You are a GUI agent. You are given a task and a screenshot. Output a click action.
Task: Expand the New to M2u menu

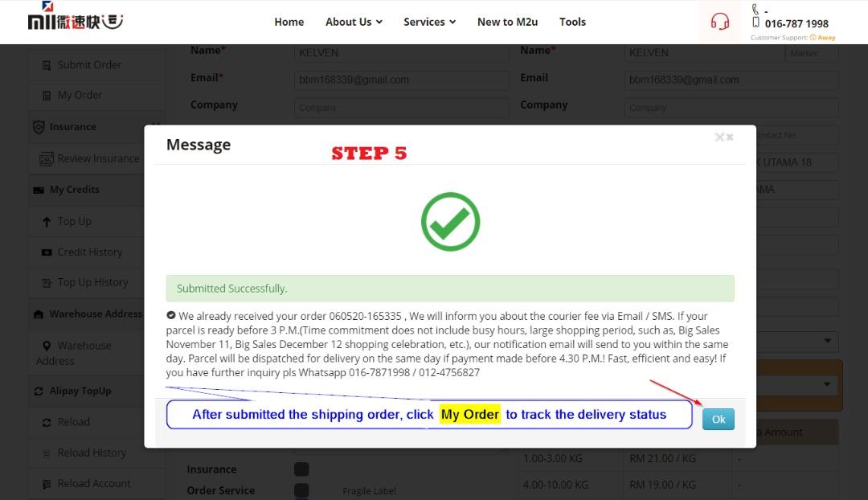pyautogui.click(x=507, y=22)
